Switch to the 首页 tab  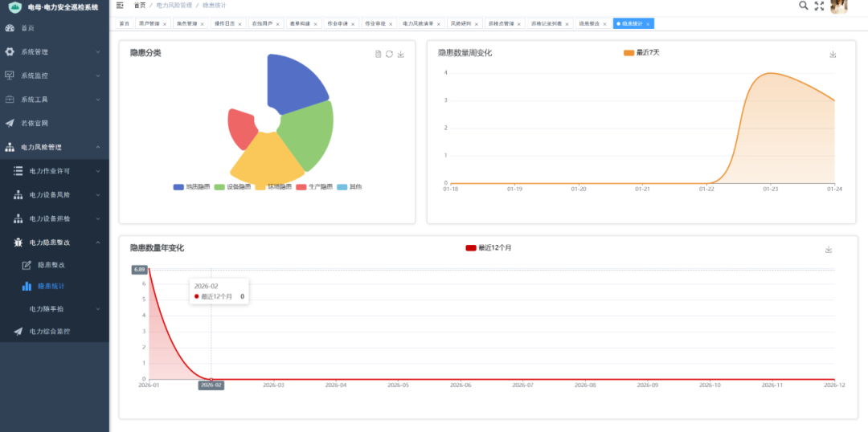coord(125,24)
